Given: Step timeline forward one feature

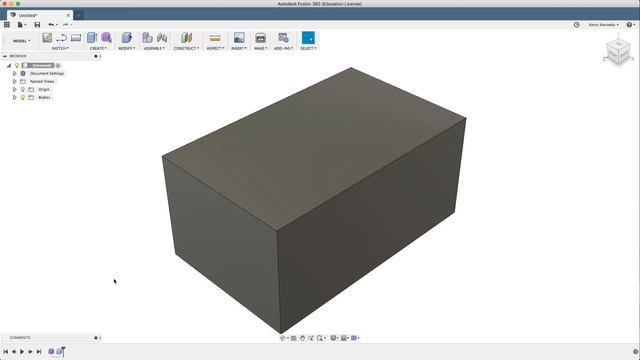Looking at the screenshot, I should 30,351.
